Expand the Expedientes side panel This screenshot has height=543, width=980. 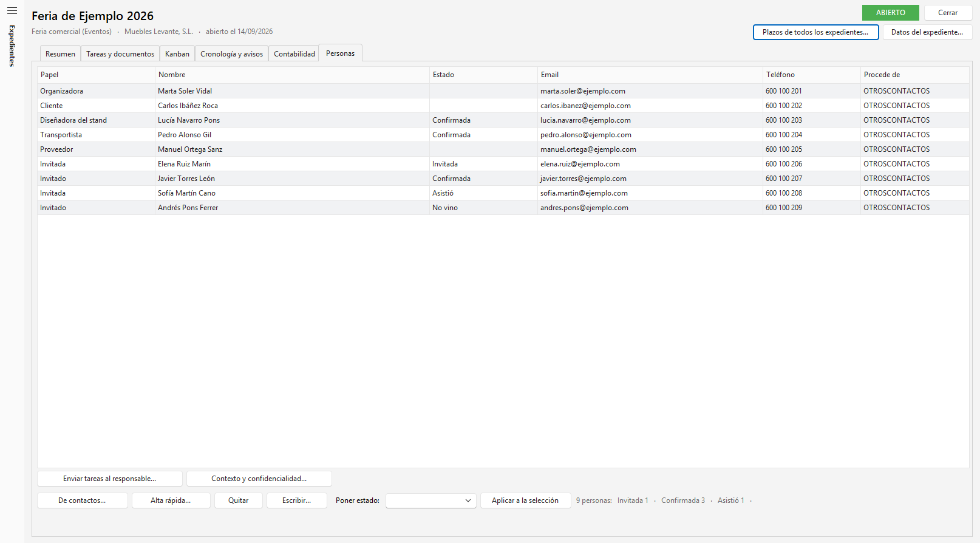(x=12, y=46)
